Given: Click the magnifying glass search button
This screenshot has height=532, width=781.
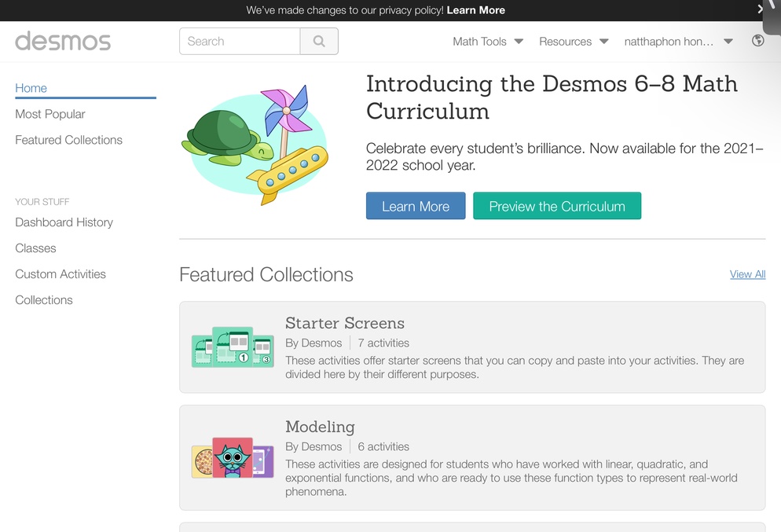Looking at the screenshot, I should (319, 42).
